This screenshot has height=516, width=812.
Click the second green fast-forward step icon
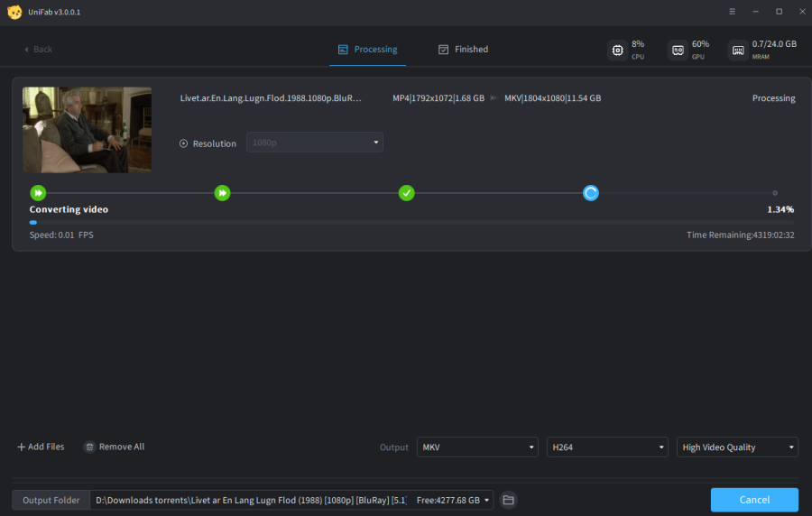point(222,193)
